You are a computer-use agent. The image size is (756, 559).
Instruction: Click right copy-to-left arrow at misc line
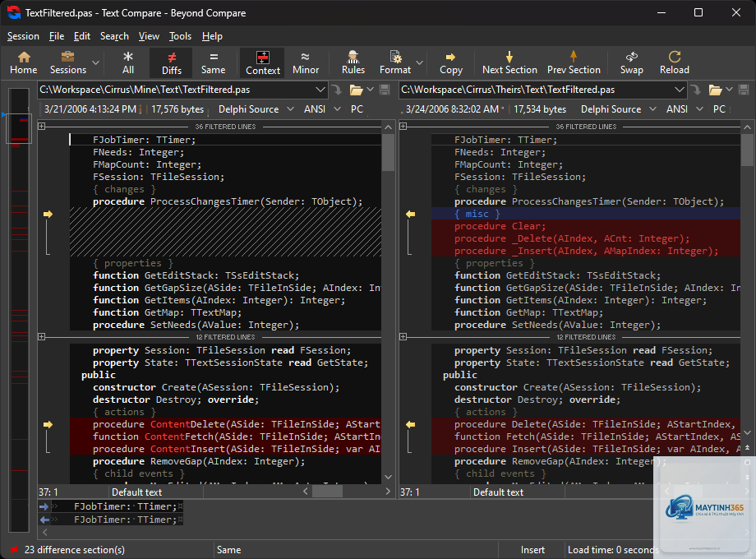410,214
